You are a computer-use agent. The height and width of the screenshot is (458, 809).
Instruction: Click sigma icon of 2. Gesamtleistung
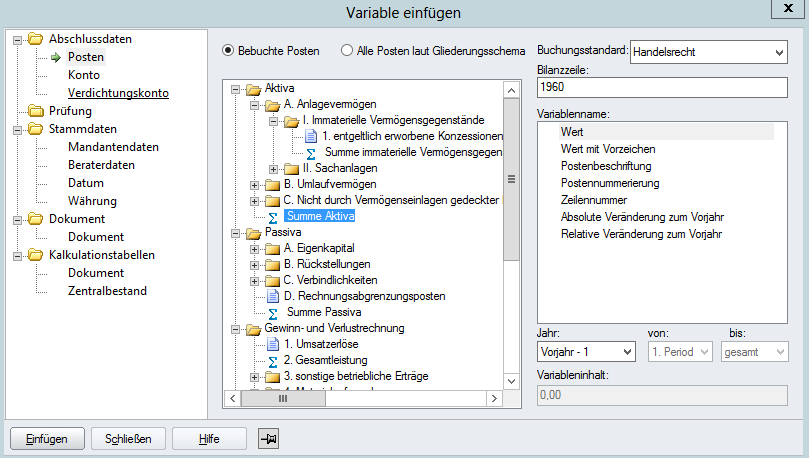(x=273, y=362)
